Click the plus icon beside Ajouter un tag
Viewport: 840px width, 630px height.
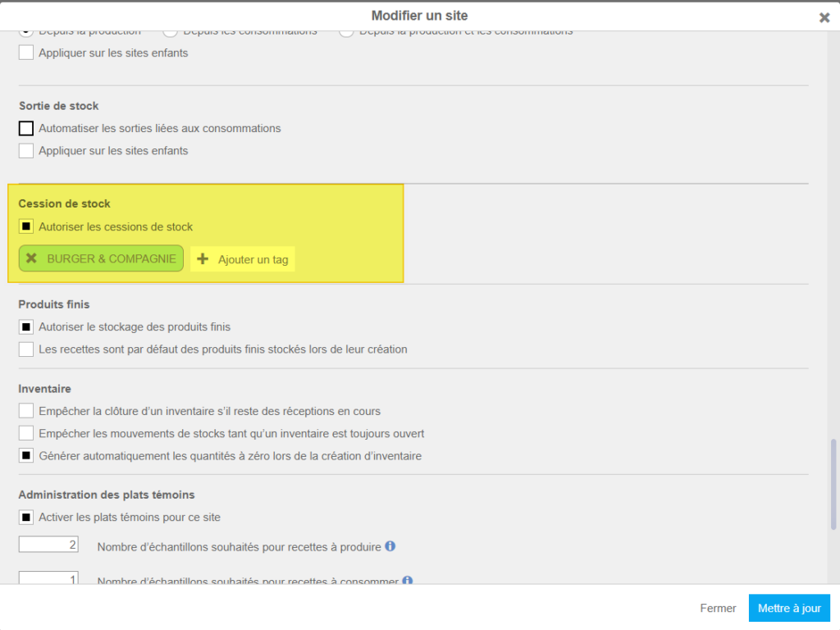pos(203,259)
